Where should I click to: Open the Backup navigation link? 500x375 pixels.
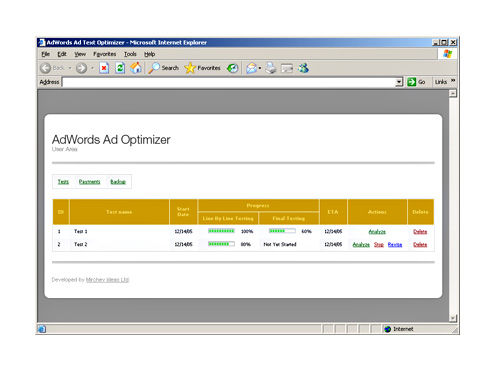pos(118,182)
